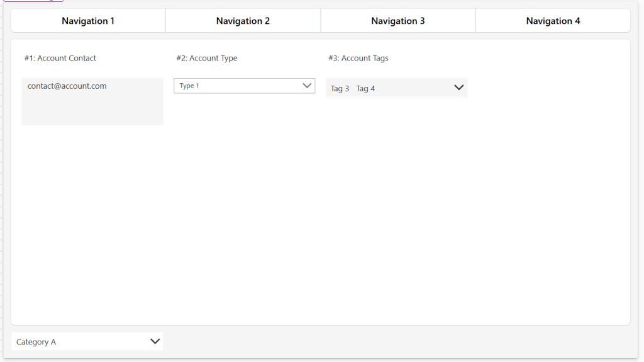Expand the Account Type dropdown showing Type 1

pos(239,86)
